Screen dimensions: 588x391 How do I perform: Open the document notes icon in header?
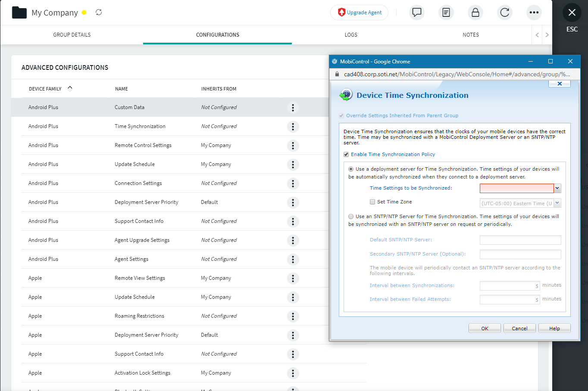(446, 13)
